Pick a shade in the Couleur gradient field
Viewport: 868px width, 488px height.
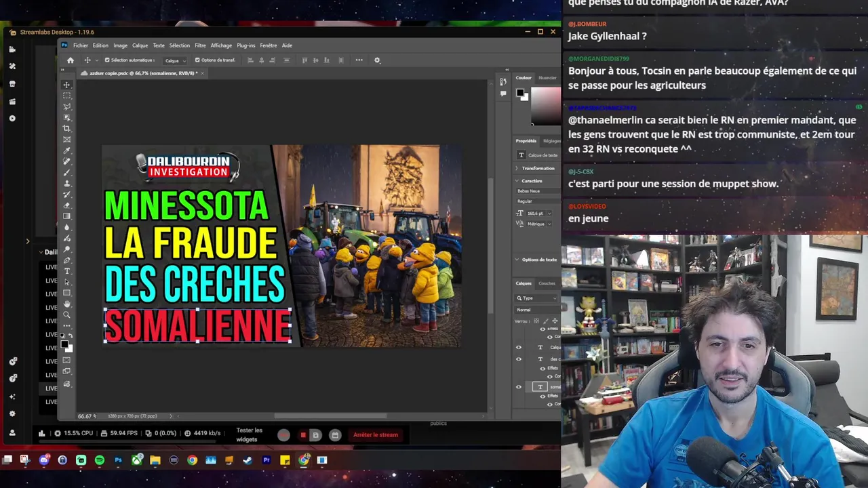click(545, 105)
